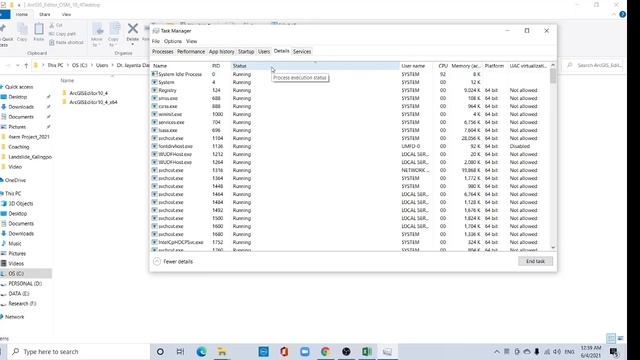Select the fontdrvhost.exe process row
Viewport: 640px width, 360px height.
(350, 146)
